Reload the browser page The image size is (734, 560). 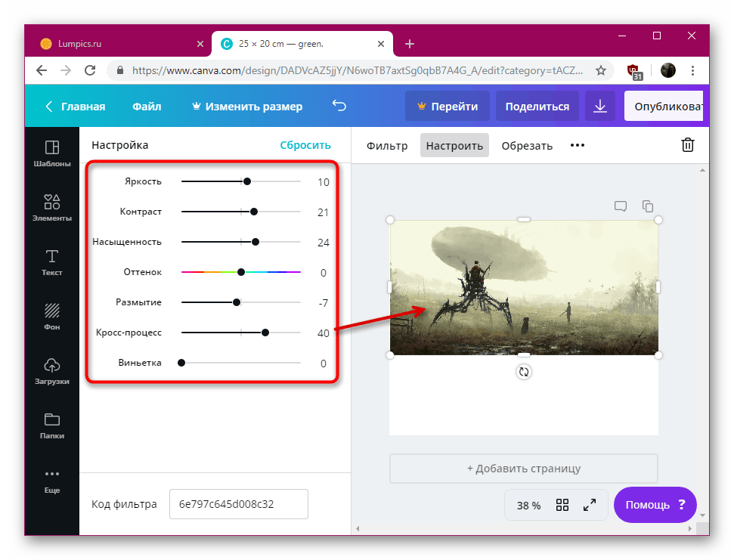90,70
